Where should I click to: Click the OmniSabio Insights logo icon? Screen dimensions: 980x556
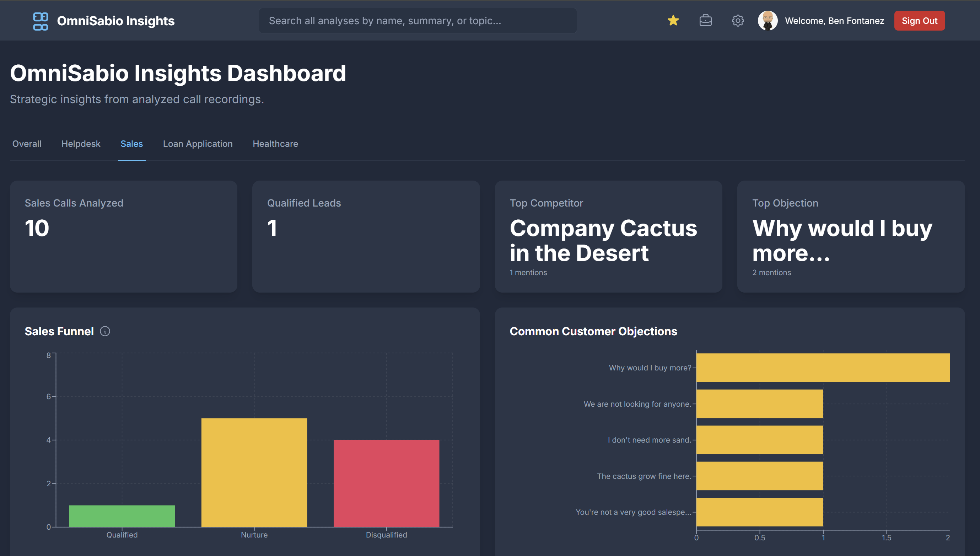click(41, 21)
